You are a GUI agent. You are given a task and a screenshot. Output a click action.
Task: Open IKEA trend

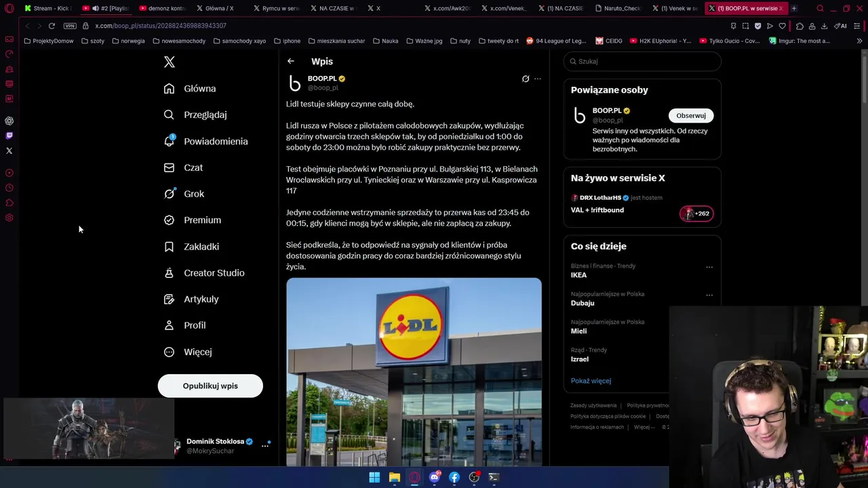coord(578,275)
